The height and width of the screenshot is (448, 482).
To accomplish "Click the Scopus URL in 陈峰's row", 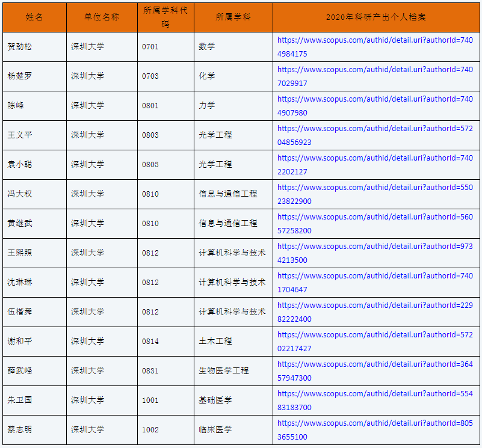I will (375, 99).
